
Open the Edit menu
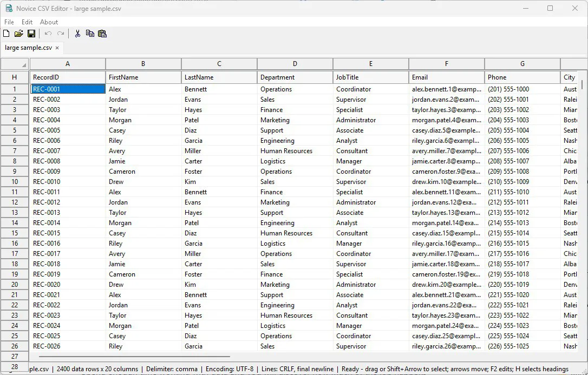pyautogui.click(x=27, y=22)
